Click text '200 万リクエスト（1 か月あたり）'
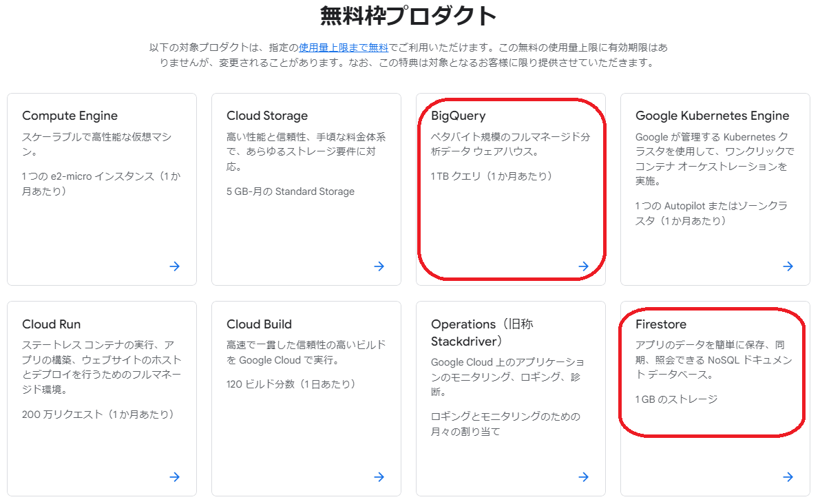This screenshot has height=504, width=820. 98,414
